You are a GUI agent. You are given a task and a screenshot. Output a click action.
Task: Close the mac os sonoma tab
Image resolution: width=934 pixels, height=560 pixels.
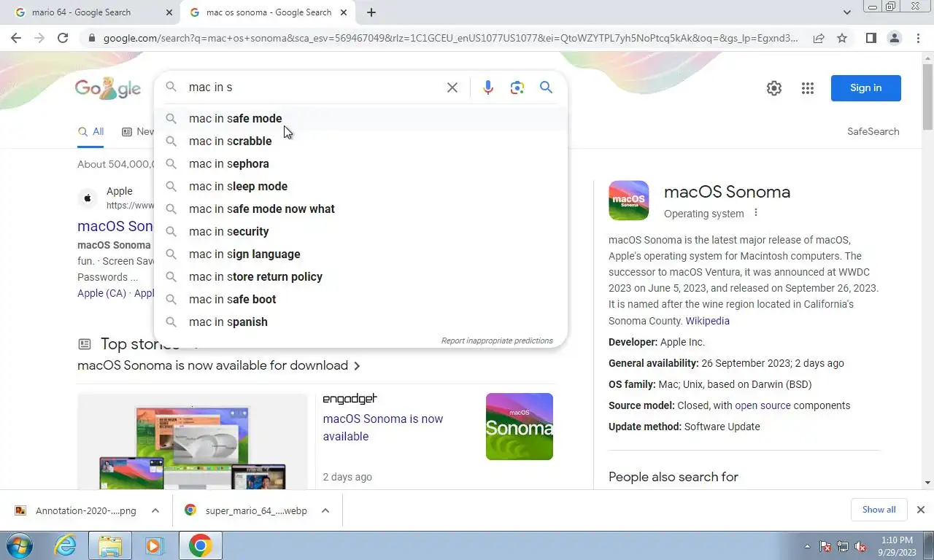pos(344,12)
